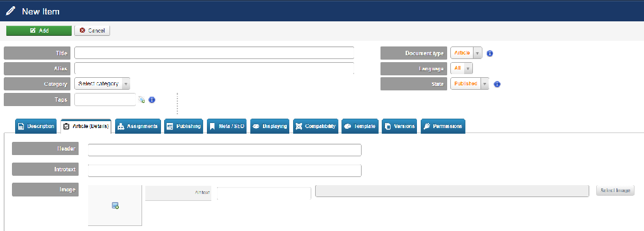Click the info icon next to Tags
644x231 pixels.
pos(152,100)
